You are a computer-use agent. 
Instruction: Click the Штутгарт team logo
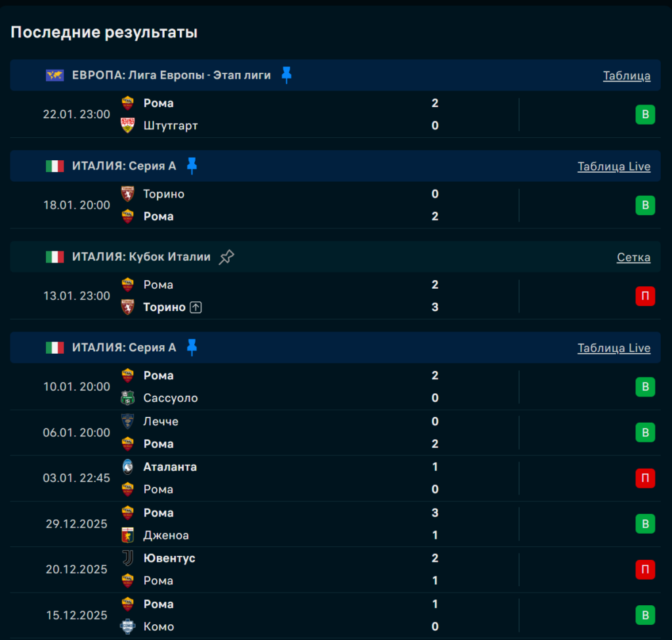128,125
